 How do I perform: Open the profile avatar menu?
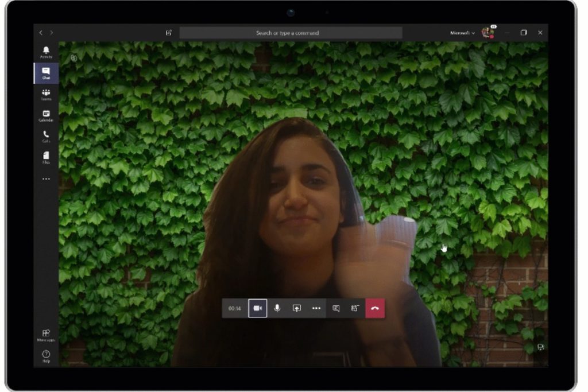tap(488, 32)
